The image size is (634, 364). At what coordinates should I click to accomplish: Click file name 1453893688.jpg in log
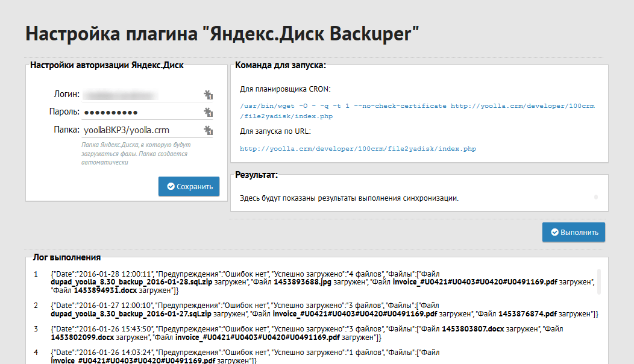(x=303, y=282)
